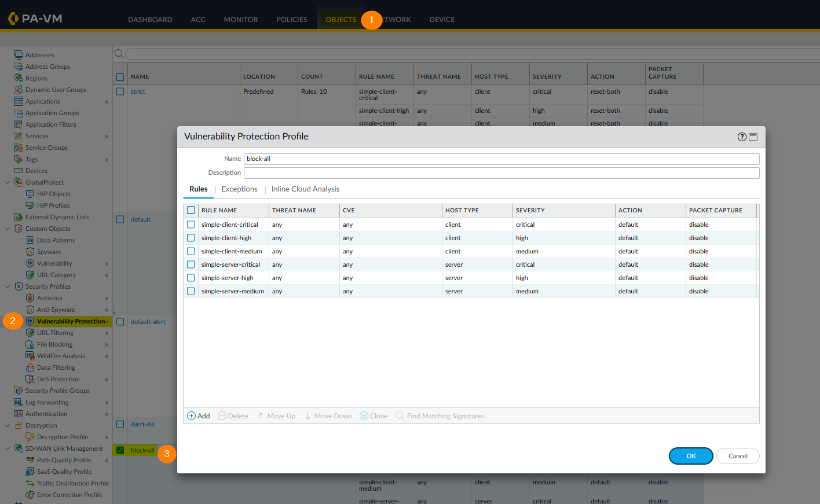820x504 pixels.
Task: Toggle the simple-server-high rule checkbox
Action: click(191, 278)
